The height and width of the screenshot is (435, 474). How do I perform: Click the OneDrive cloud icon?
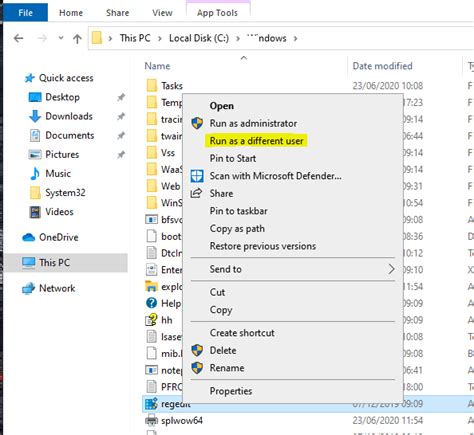(x=29, y=237)
